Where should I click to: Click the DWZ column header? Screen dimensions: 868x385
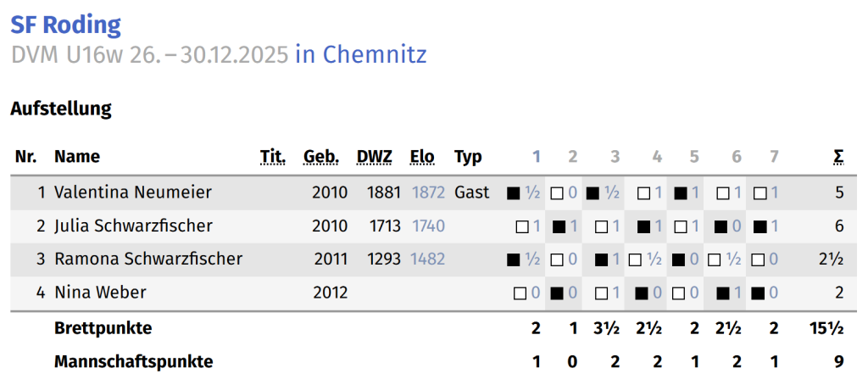point(375,157)
